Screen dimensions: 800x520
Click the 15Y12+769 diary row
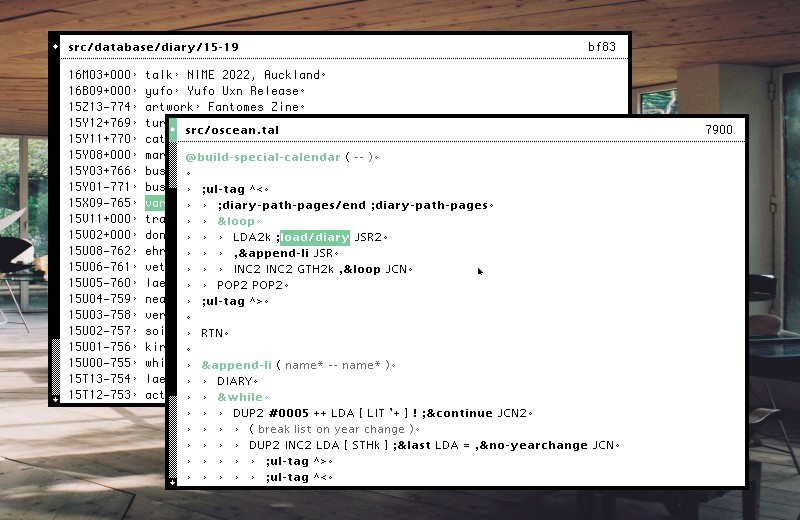(116, 123)
